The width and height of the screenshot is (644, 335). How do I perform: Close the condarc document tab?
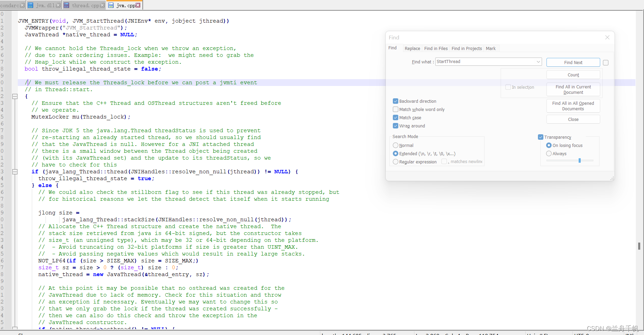[22, 5]
